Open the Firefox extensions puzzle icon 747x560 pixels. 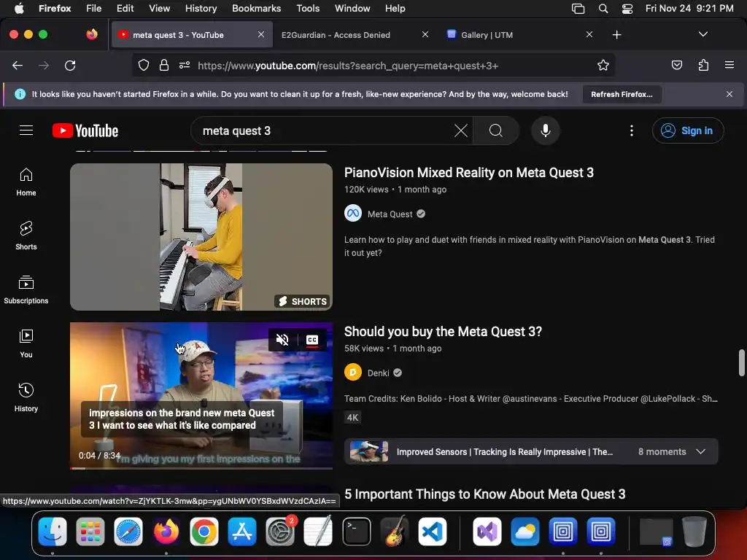(703, 66)
